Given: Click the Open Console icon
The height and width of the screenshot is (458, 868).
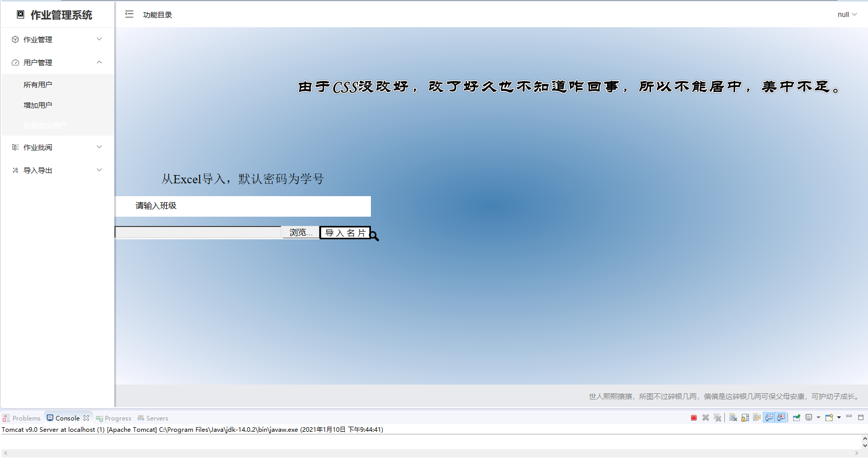Looking at the screenshot, I should click(829, 417).
